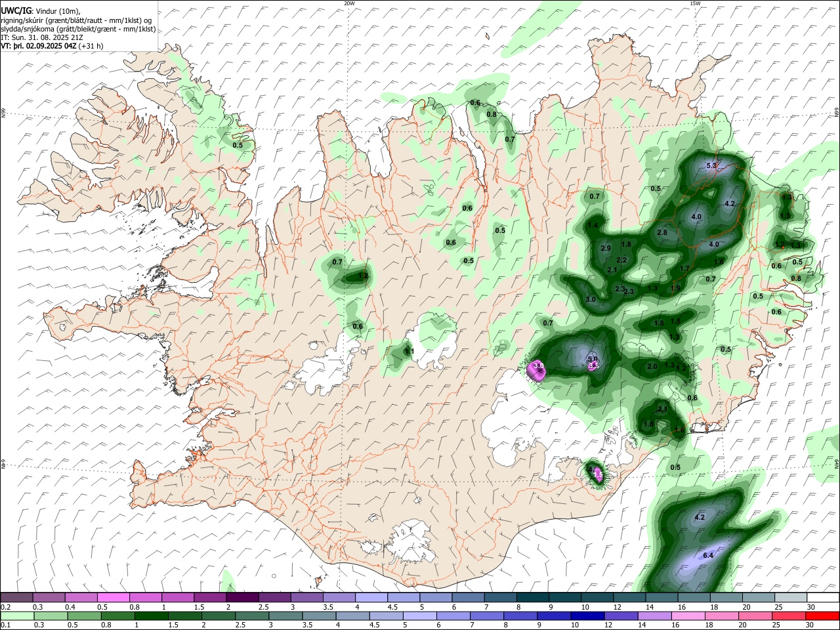Click the bright pink 0.5–0.8 swatch in top legend row
This screenshot has height=630, width=840.
(114, 598)
